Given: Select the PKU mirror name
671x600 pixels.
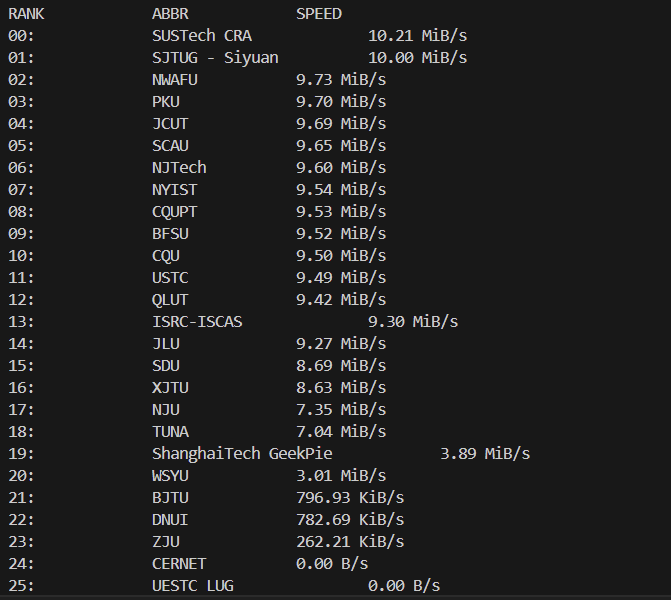Looking at the screenshot, I should [166, 102].
